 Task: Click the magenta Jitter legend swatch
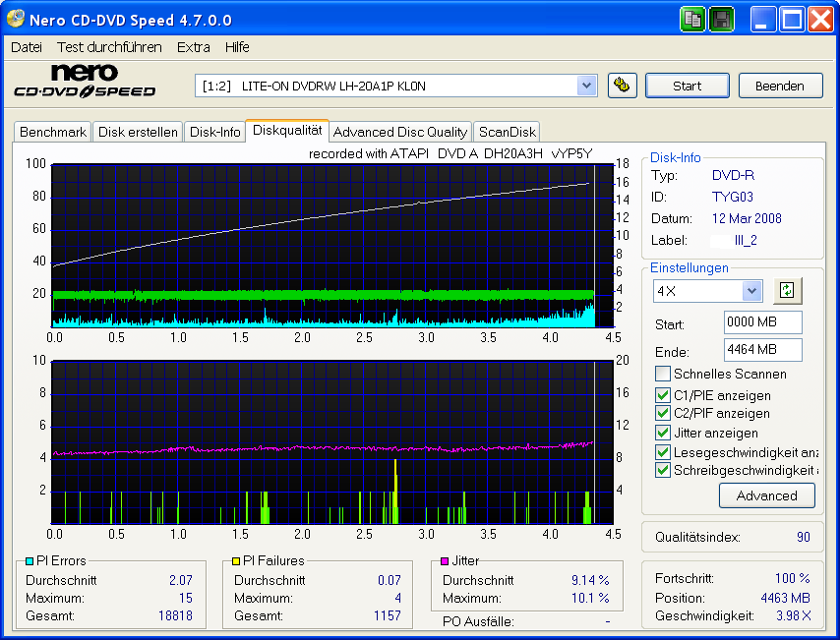[x=443, y=560]
